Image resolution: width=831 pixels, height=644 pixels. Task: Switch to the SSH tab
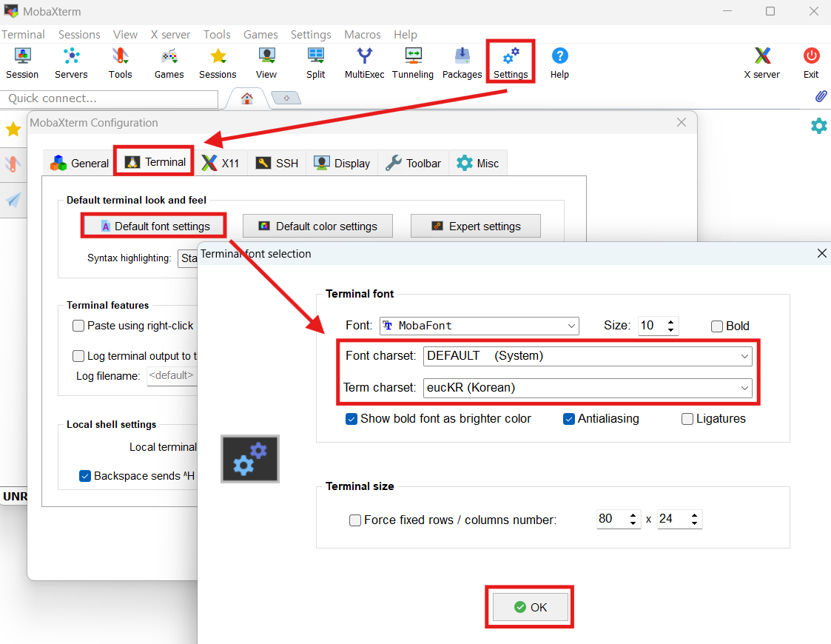tap(277, 164)
